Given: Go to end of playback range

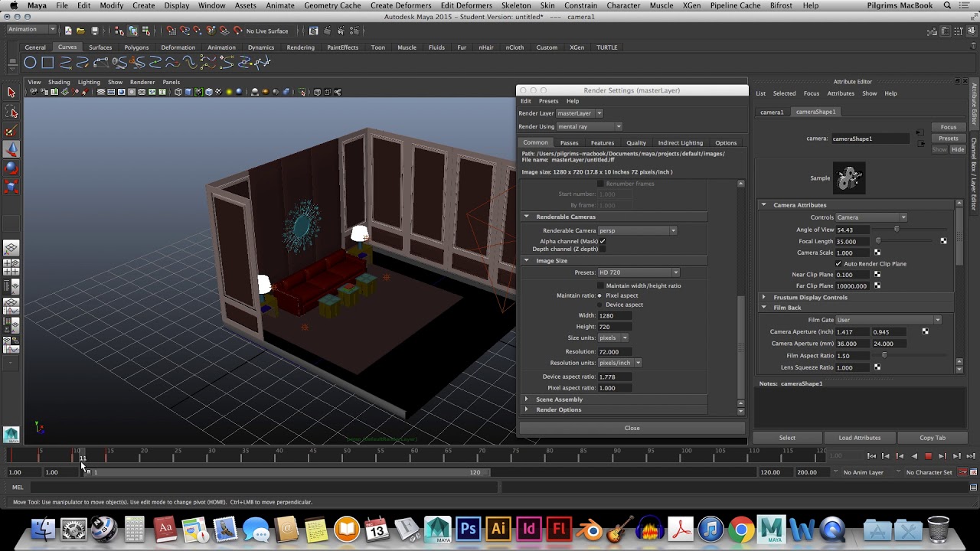Looking at the screenshot, I should (x=971, y=456).
